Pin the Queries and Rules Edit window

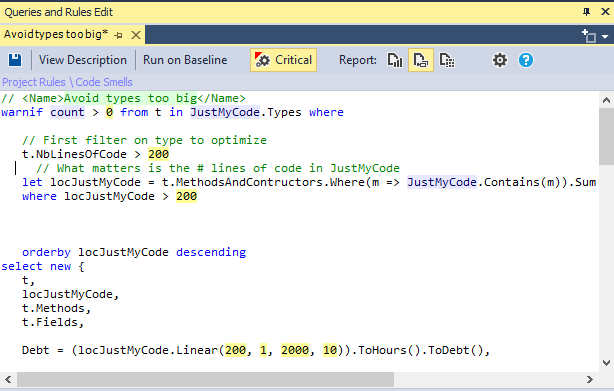coord(586,12)
